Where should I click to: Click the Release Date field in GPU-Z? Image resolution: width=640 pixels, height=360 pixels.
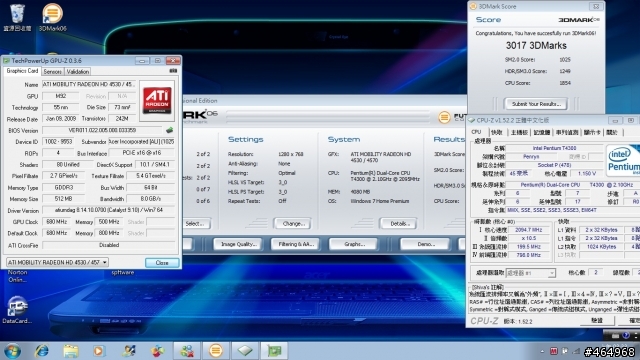tap(60, 119)
